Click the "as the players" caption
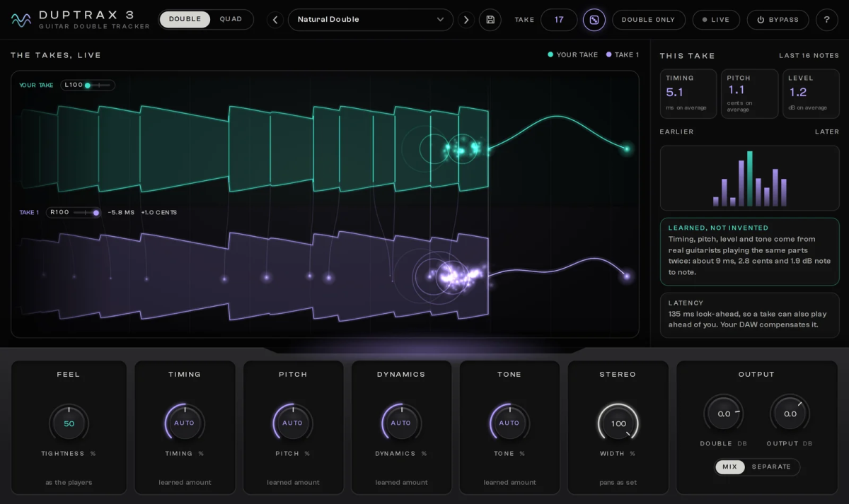Viewport: 849px width, 504px height. coord(69,483)
